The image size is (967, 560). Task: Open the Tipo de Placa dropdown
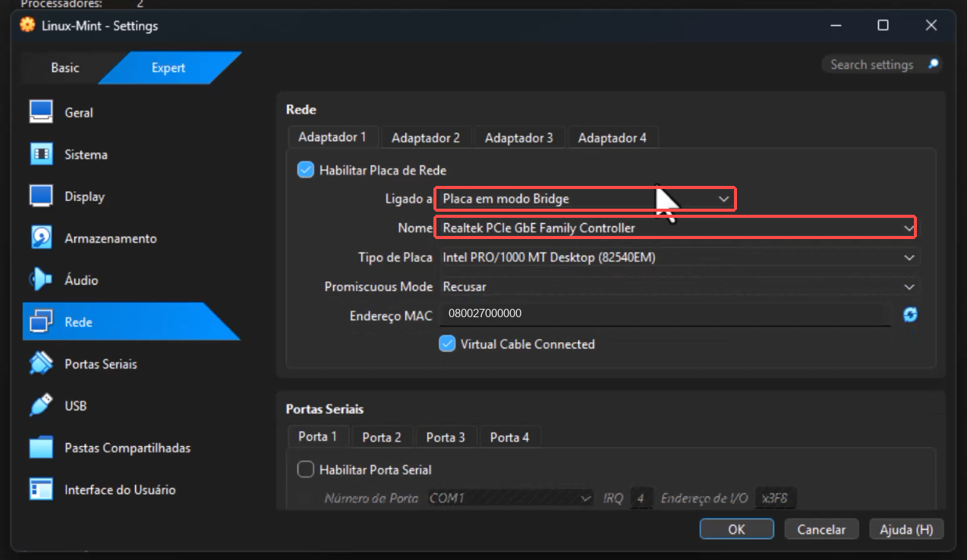pos(679,257)
